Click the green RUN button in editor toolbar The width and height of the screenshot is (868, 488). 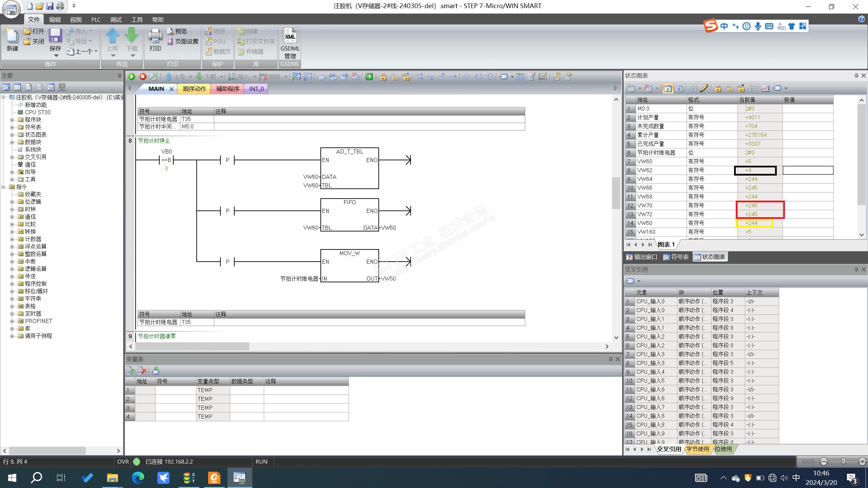coord(132,77)
